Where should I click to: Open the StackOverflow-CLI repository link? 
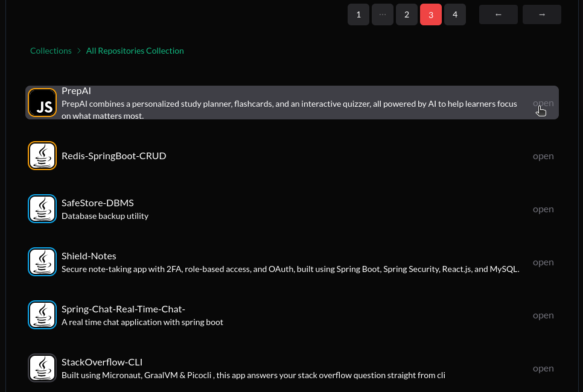point(543,368)
